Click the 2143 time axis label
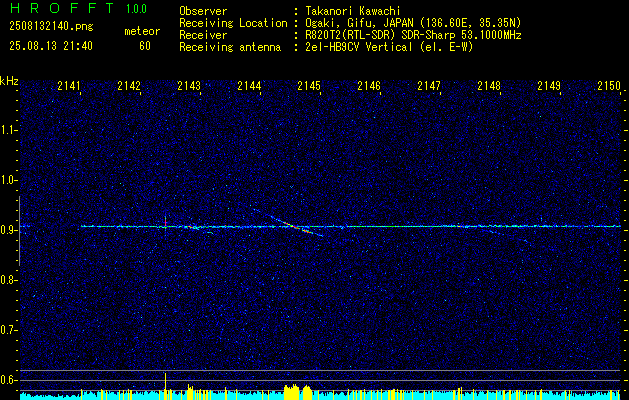Viewport: 629px width, 400px height. click(x=189, y=85)
